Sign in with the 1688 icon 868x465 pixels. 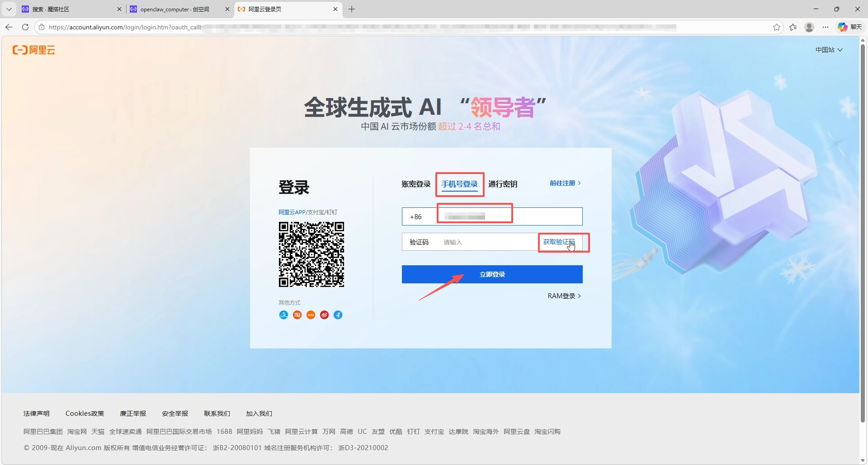pos(311,315)
